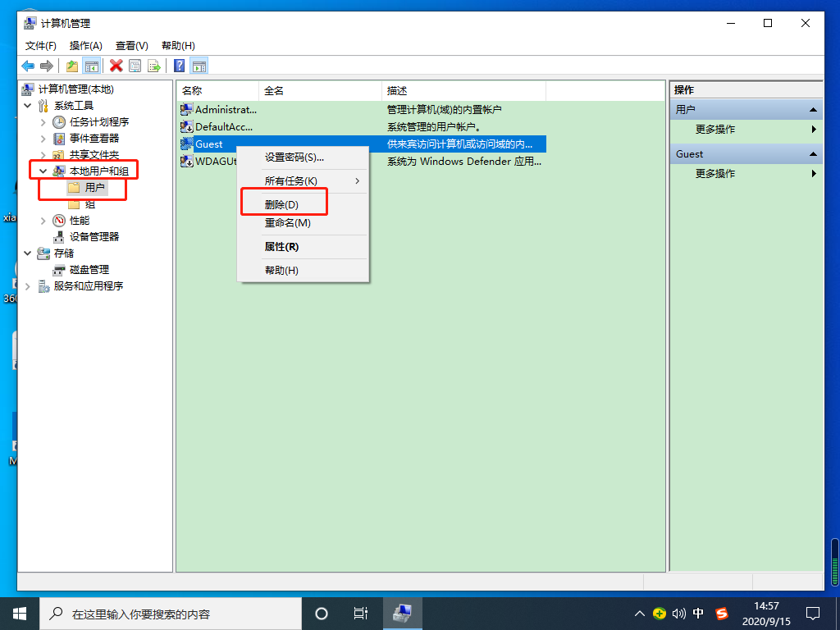Click the folder Up one level icon
This screenshot has height=630, width=840.
72,66
